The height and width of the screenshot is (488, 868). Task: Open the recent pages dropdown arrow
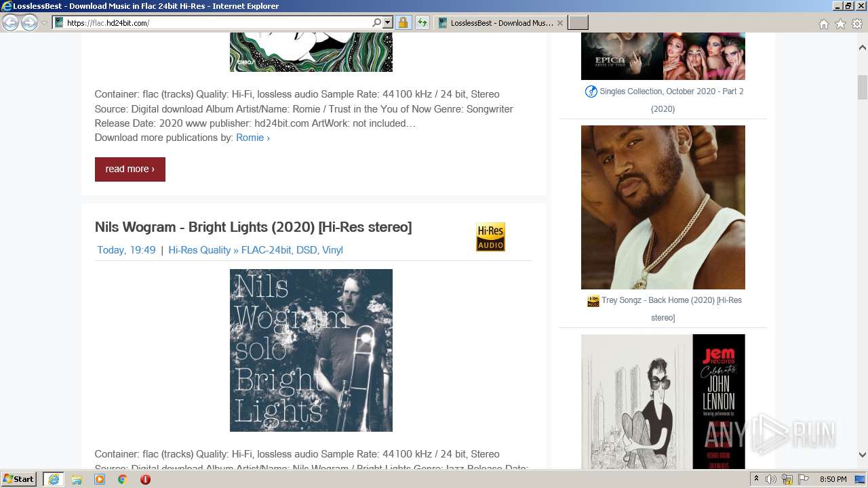(x=44, y=23)
